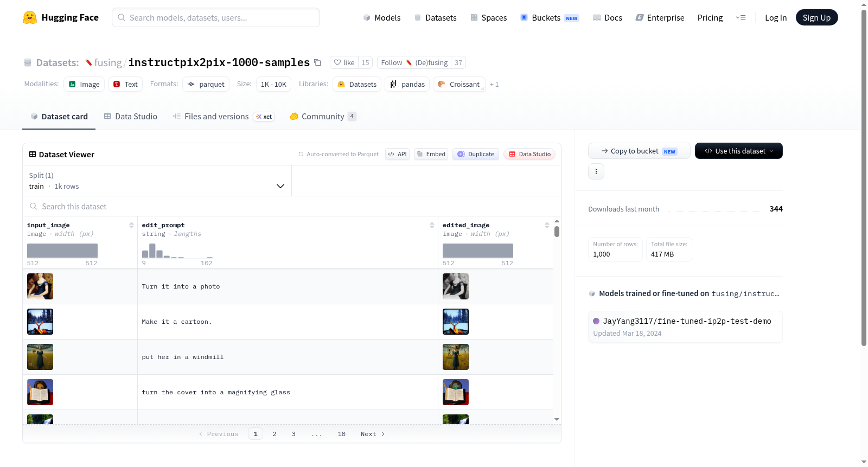Click the 'Make it a cartoon.' prompt cell
Viewport: 868px width, 467px height.
[x=288, y=322]
